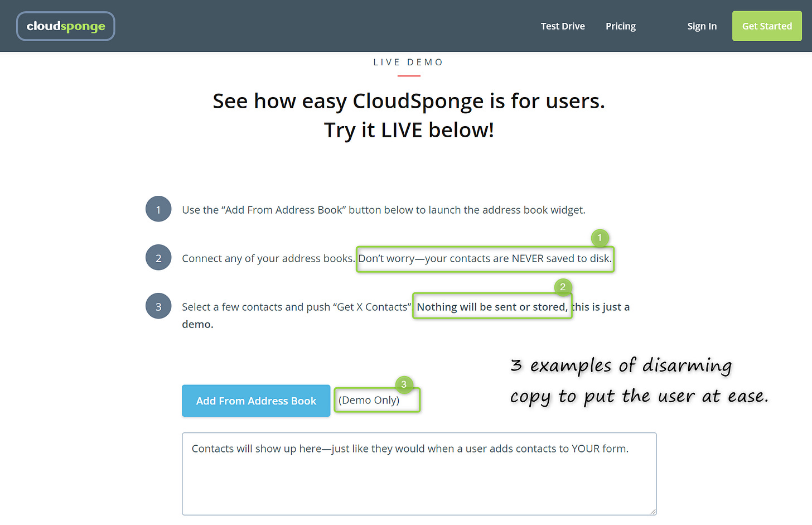Click 'Nothing will be sent or stored' text
Viewport: 812px width, 525px height.
click(x=492, y=307)
